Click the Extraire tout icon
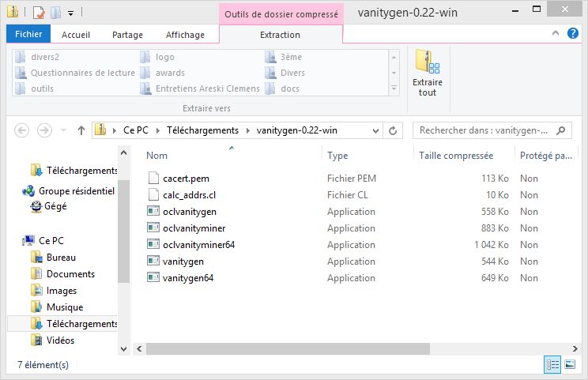The height and width of the screenshot is (380, 588). click(427, 71)
